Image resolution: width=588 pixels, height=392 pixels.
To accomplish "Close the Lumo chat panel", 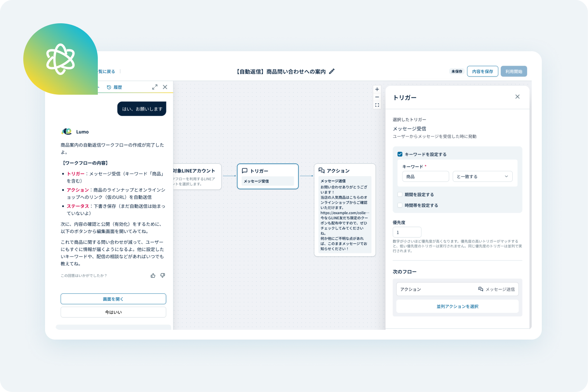I will coord(165,87).
